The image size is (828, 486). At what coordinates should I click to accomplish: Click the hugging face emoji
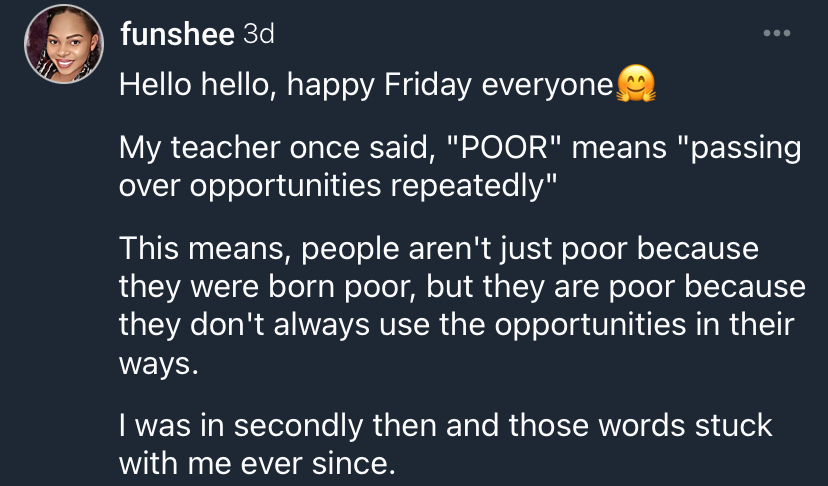(x=636, y=83)
